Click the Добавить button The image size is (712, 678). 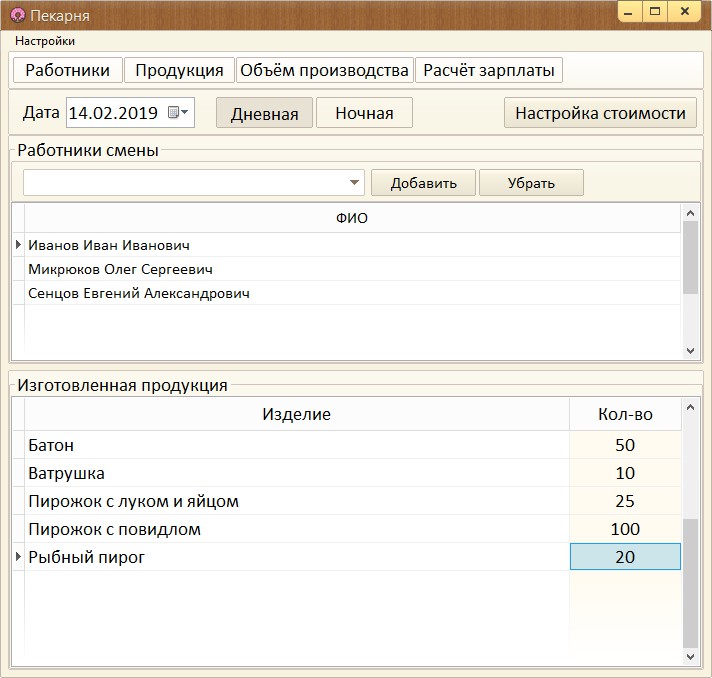pos(423,183)
